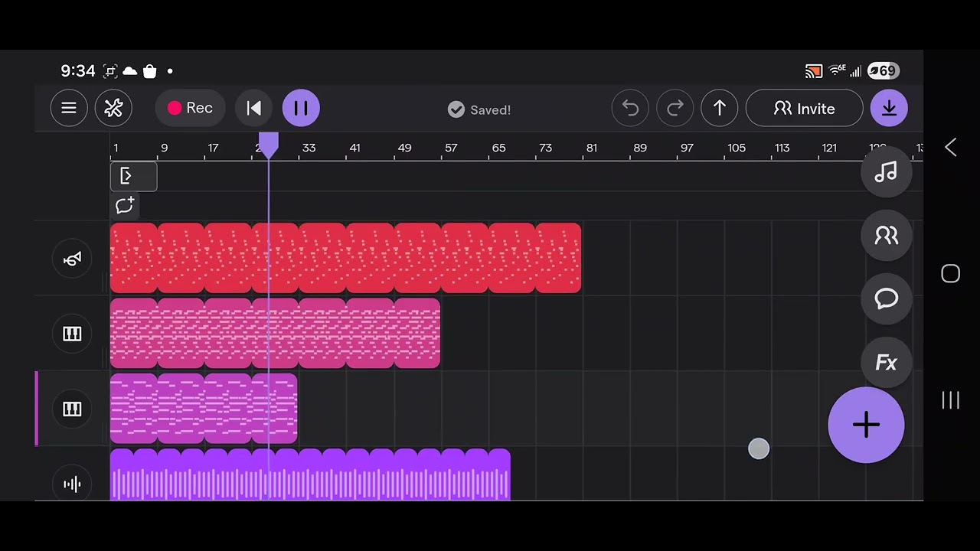Add a comment on the timeline
This screenshot has height=551, width=980.
point(124,205)
